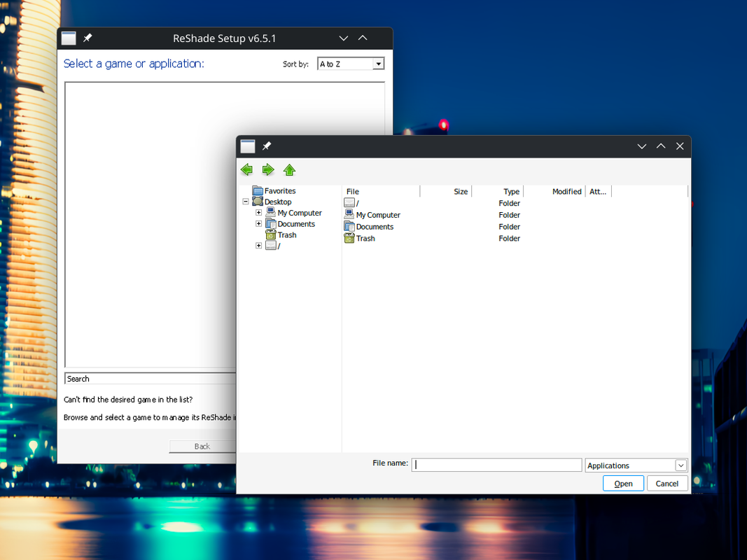The height and width of the screenshot is (560, 747).
Task: Sort by Att... column header
Action: pyautogui.click(x=599, y=191)
